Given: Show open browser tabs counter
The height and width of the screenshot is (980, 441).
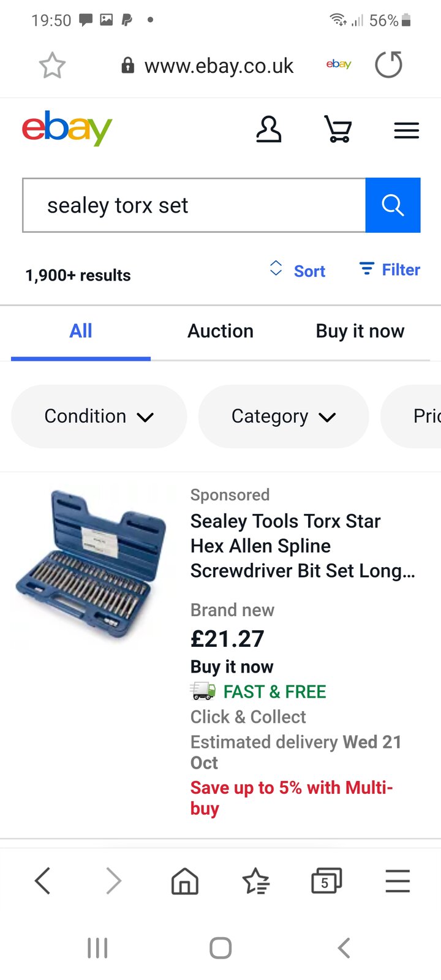Looking at the screenshot, I should point(326,882).
